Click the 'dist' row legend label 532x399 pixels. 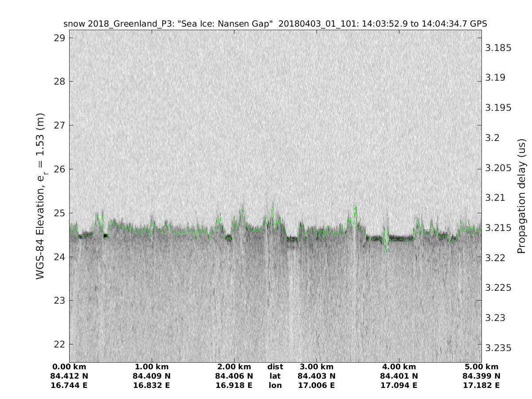[x=275, y=367]
